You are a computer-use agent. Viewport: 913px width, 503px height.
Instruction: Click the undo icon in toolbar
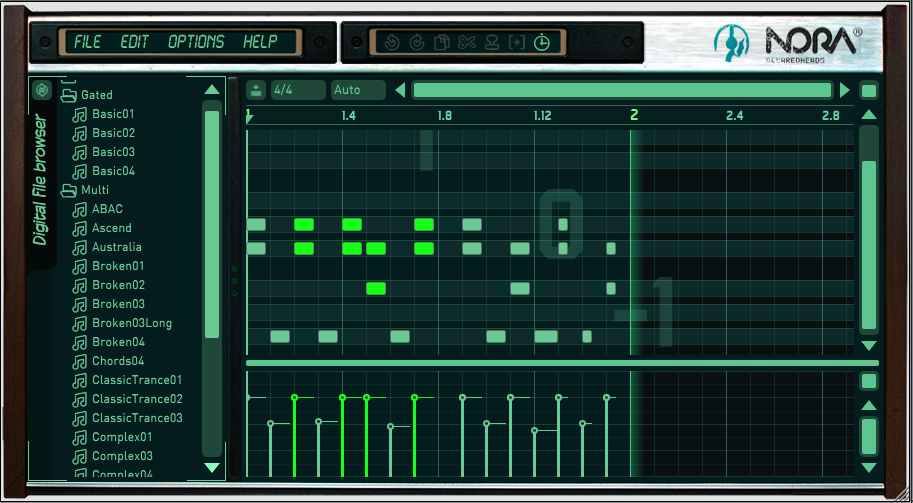click(393, 43)
